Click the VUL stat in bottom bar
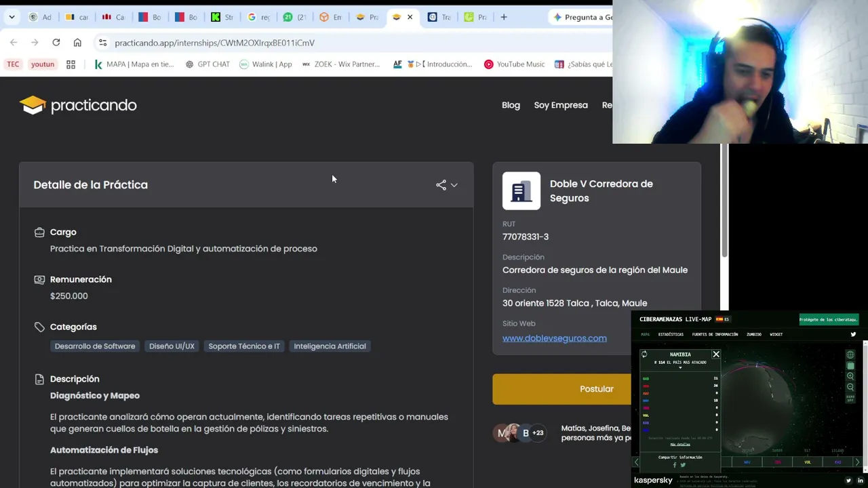The image size is (868, 488). 808,462
